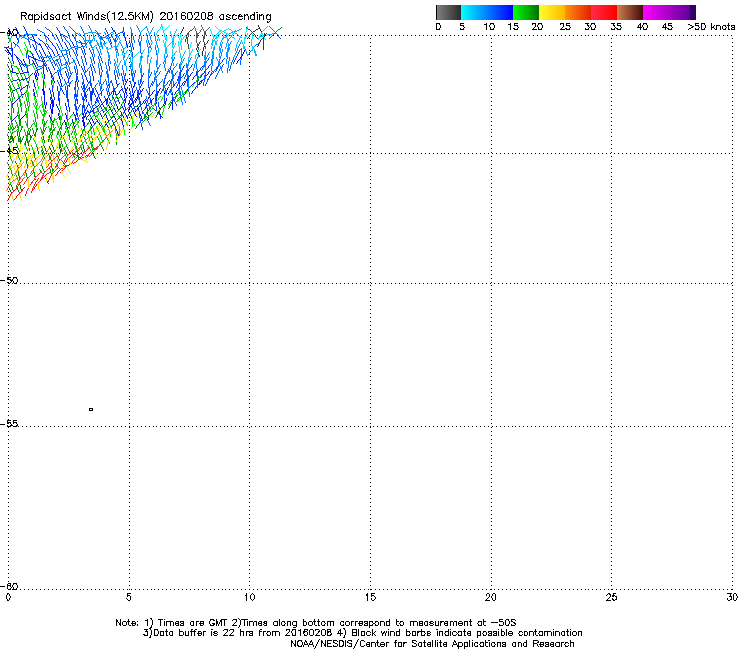Click the 'Data buffer is 22 hrs' note line
Image resolution: width=740 pixels, height=650 pixels.
362,633
